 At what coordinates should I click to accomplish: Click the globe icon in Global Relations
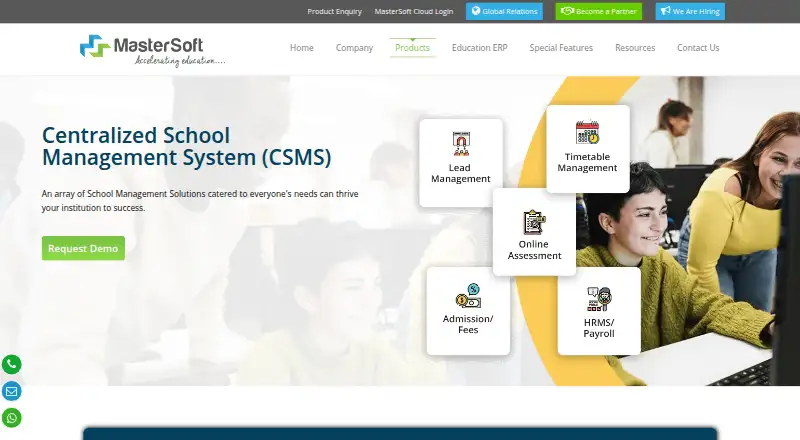point(476,11)
